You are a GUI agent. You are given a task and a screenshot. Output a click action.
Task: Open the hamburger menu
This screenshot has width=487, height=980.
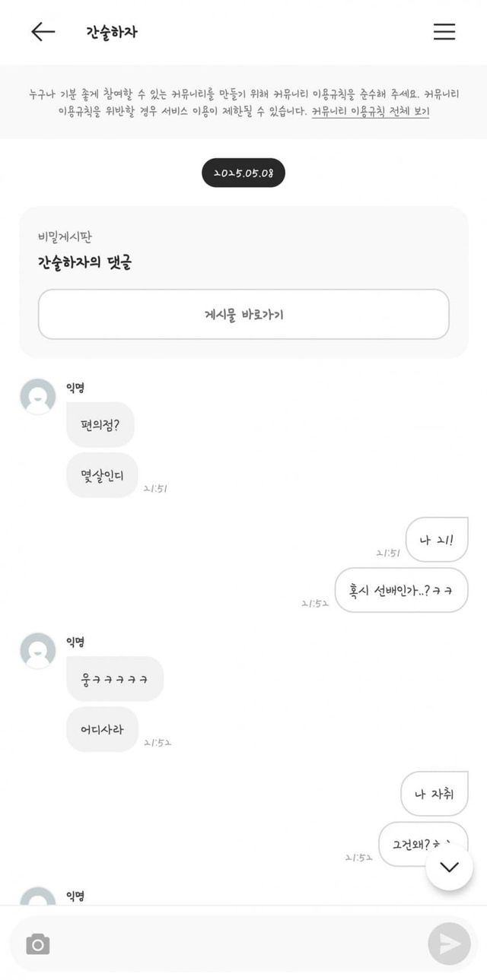click(x=444, y=31)
